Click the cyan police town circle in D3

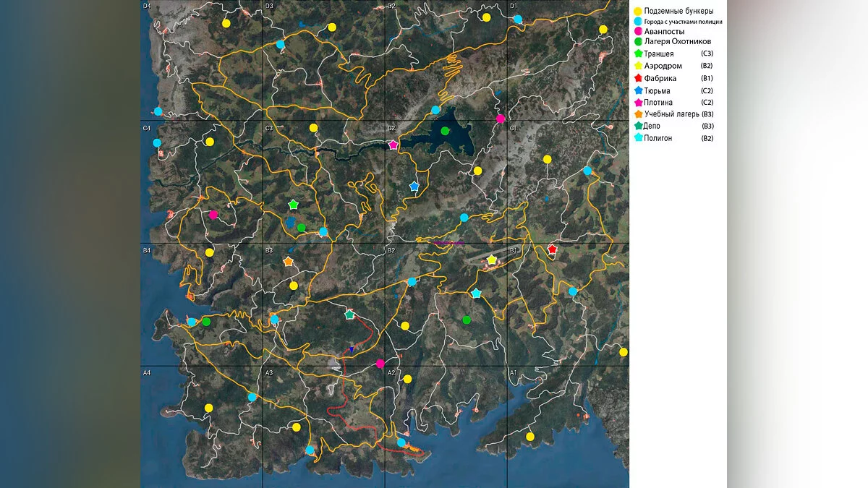point(281,45)
